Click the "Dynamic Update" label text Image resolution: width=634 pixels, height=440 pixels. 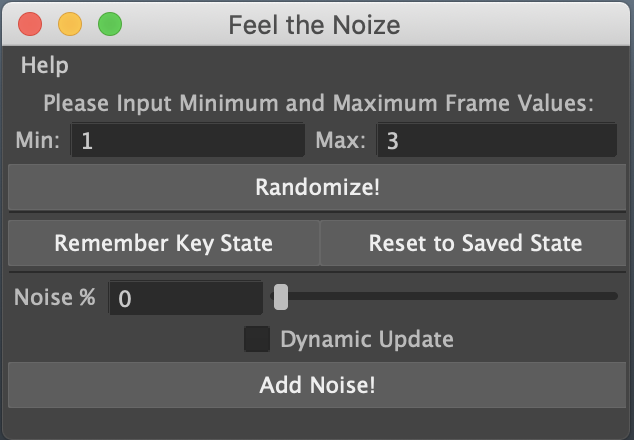click(366, 340)
